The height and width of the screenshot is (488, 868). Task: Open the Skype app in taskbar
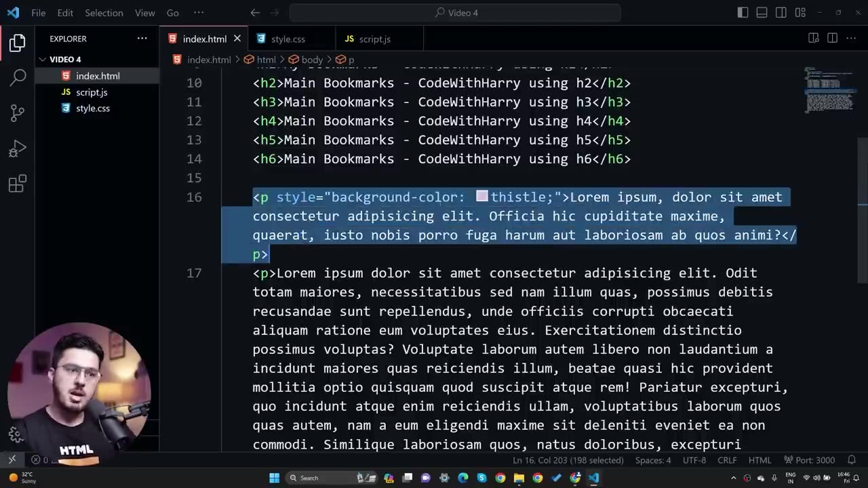tap(481, 478)
